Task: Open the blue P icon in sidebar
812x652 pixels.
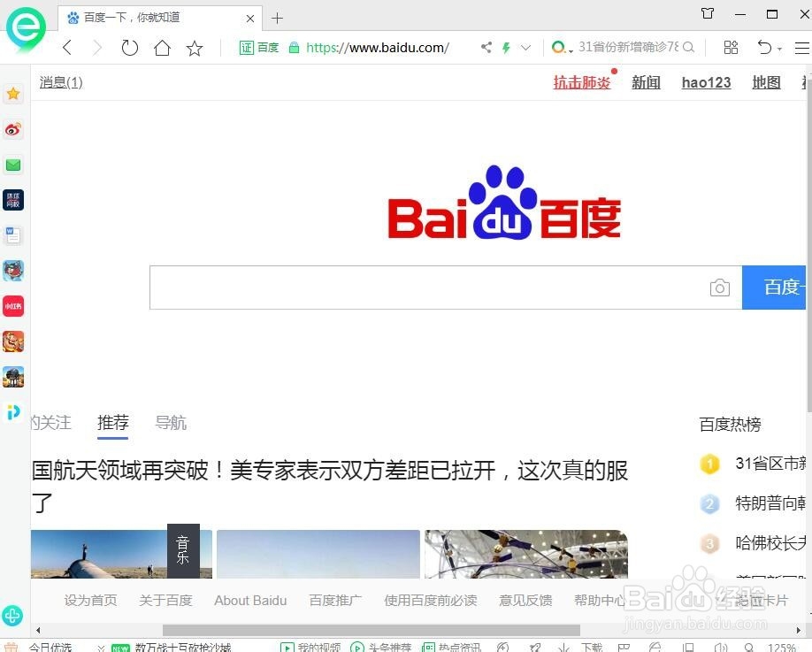Action: coord(13,412)
